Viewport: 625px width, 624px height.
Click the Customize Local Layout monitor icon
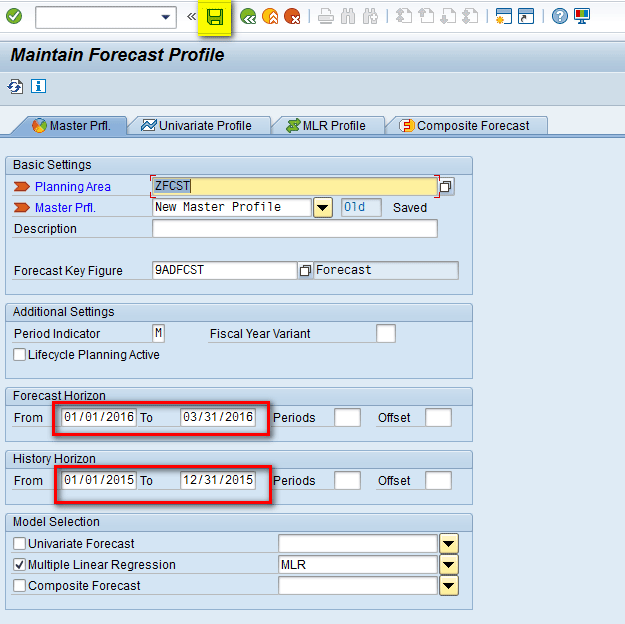click(x=582, y=17)
